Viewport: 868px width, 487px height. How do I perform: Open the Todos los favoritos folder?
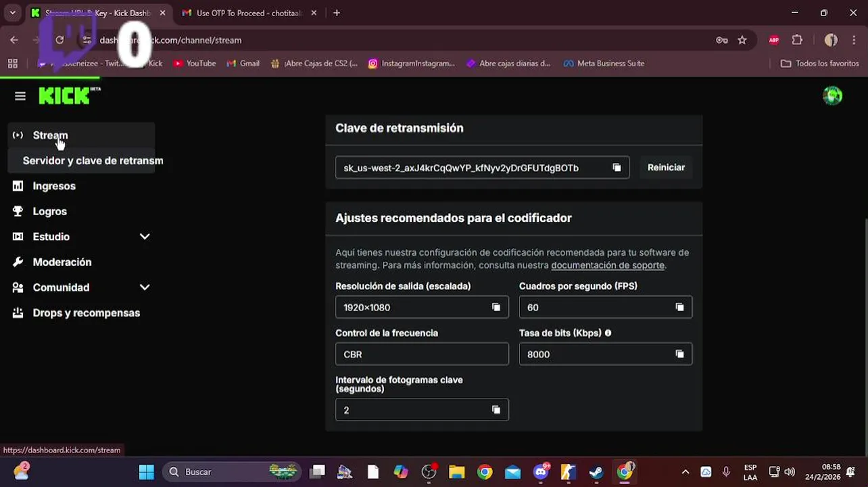pos(819,63)
